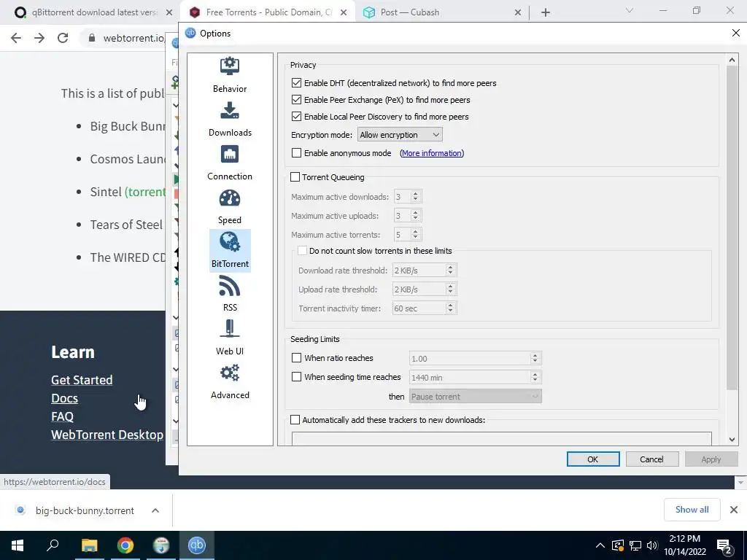Open the Encryption mode dropdown
This screenshot has height=560, width=747.
tap(400, 135)
